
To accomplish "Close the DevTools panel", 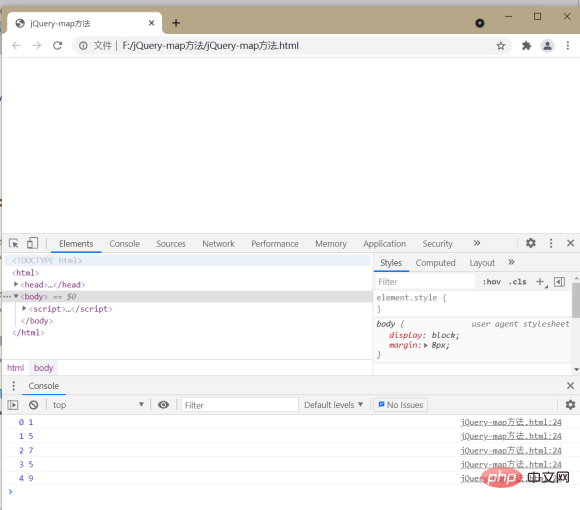I will 570,243.
